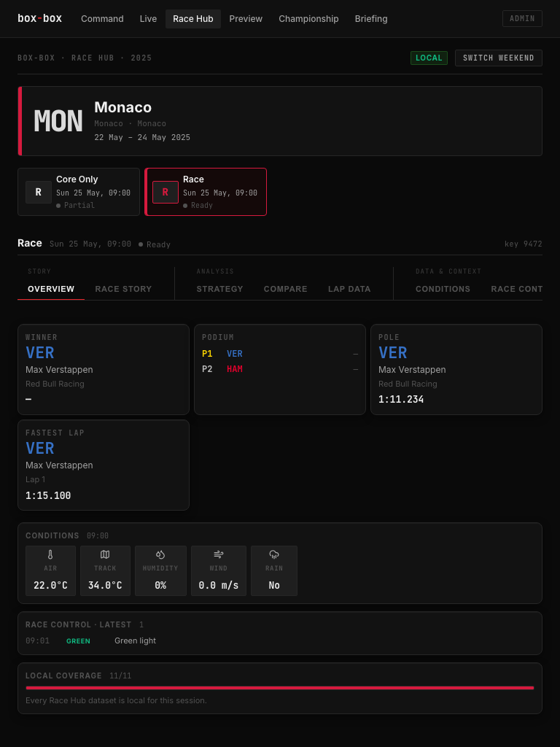Open the Lap Data tab
560x747 pixels.
(x=349, y=289)
